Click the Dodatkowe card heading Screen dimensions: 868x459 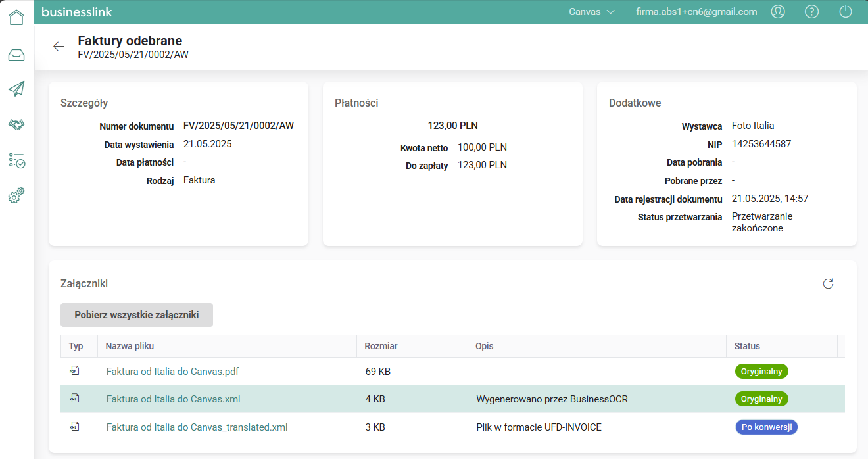635,103
